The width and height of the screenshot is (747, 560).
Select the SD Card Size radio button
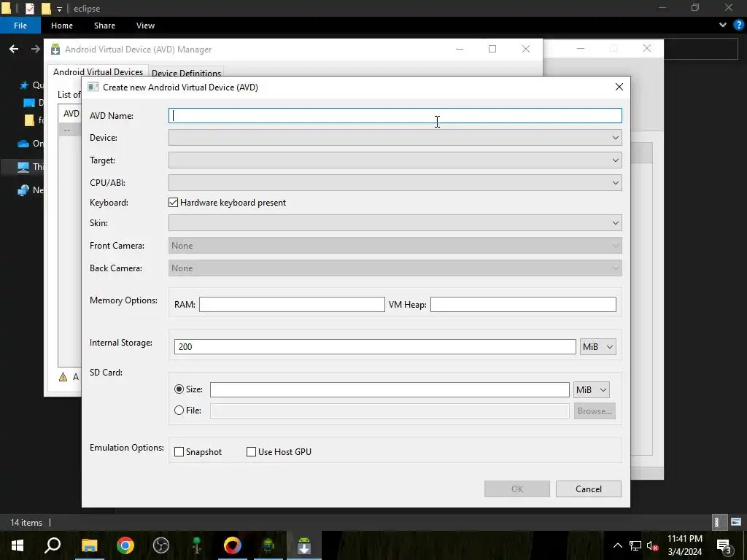coord(179,389)
